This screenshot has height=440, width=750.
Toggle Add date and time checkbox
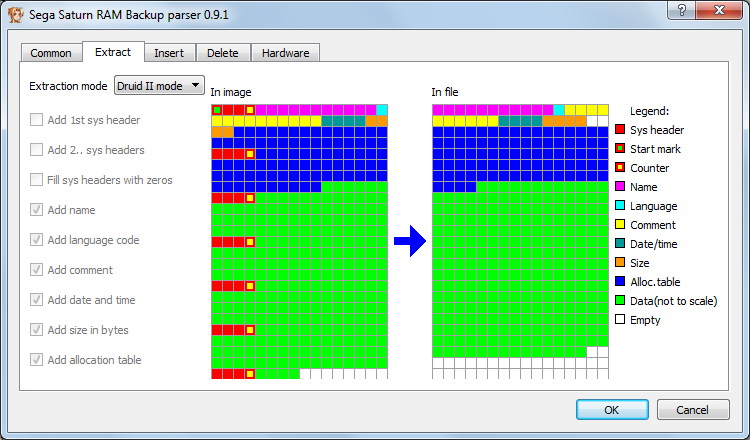[36, 299]
